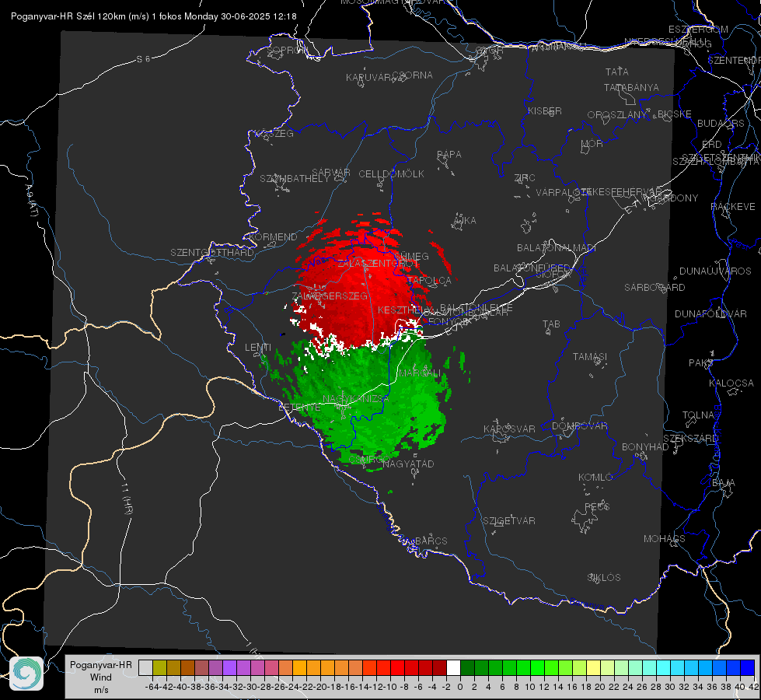Viewport: 761px width, 700px height.
Task: Click the BONYHÁD city label
Action: 645,447
